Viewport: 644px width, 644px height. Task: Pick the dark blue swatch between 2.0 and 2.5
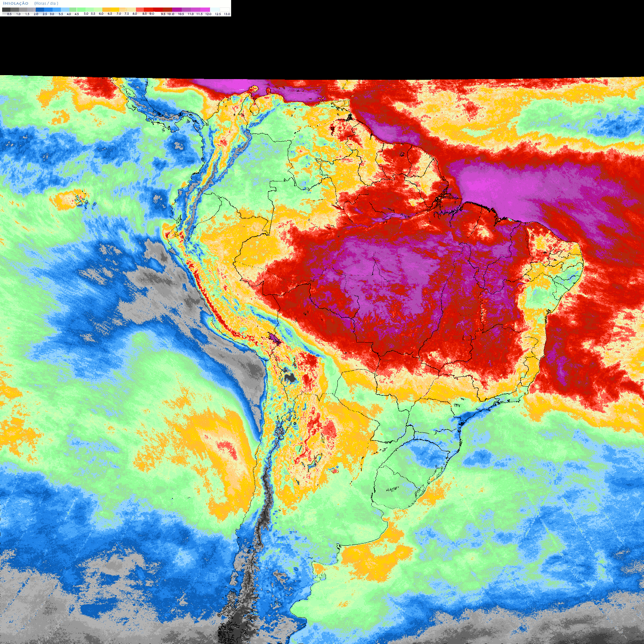click(40, 10)
